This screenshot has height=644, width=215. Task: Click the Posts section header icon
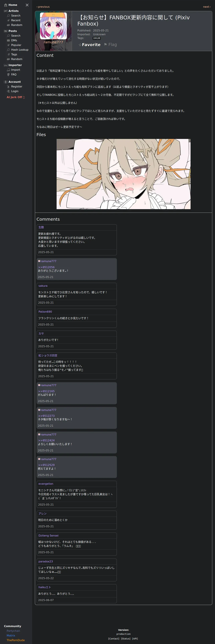(6, 31)
